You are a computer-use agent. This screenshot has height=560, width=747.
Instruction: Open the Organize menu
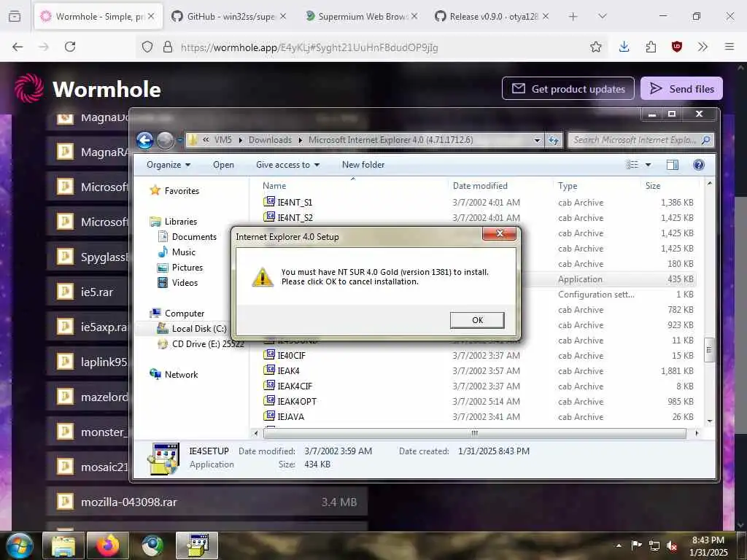[169, 165]
